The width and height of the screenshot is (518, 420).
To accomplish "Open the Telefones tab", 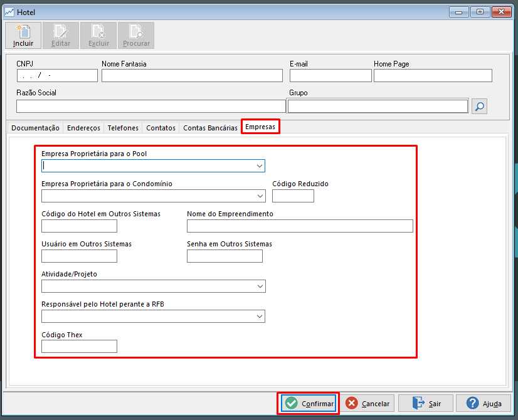I will [123, 128].
